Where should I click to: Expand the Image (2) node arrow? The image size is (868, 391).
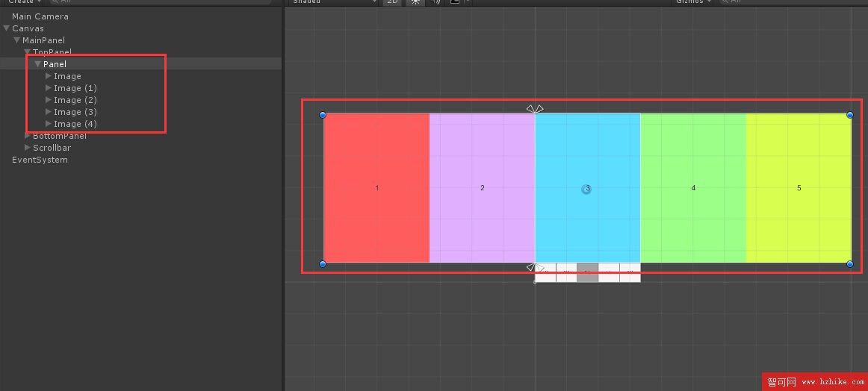(48, 99)
